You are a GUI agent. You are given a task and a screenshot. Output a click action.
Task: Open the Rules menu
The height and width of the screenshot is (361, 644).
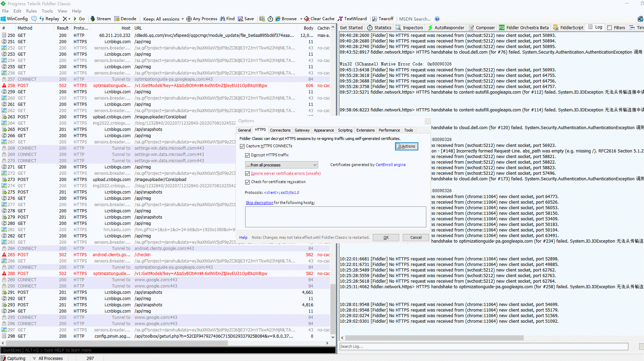tap(31, 11)
